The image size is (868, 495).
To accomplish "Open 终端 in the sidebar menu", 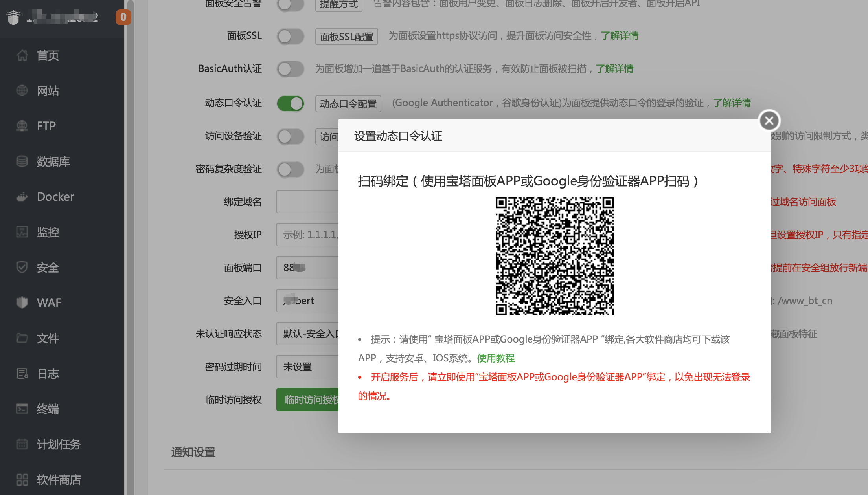I will [x=48, y=409].
